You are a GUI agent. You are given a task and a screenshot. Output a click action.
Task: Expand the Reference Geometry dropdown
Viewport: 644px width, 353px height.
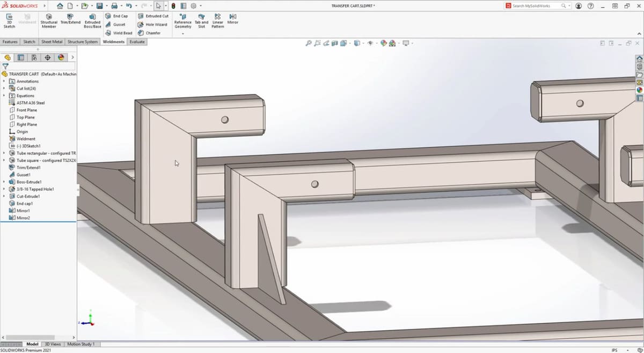click(x=183, y=33)
